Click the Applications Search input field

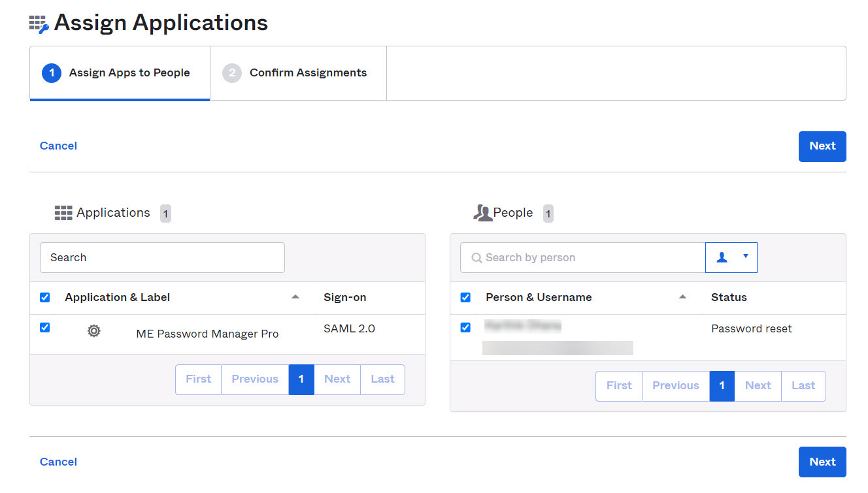[162, 257]
